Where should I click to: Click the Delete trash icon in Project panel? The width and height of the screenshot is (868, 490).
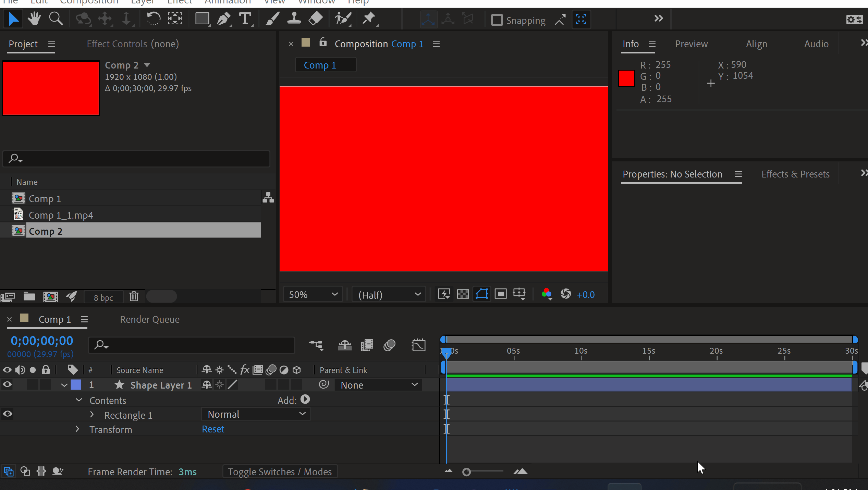point(134,296)
